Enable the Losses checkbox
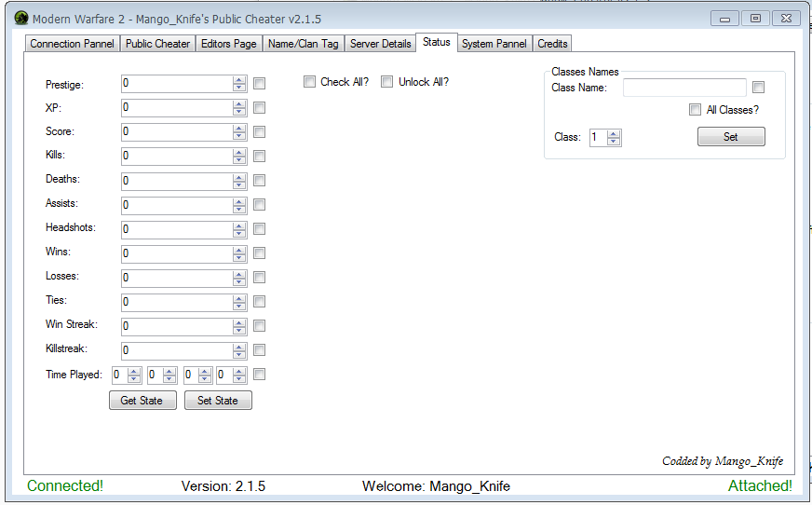This screenshot has height=505, width=812. (x=260, y=278)
